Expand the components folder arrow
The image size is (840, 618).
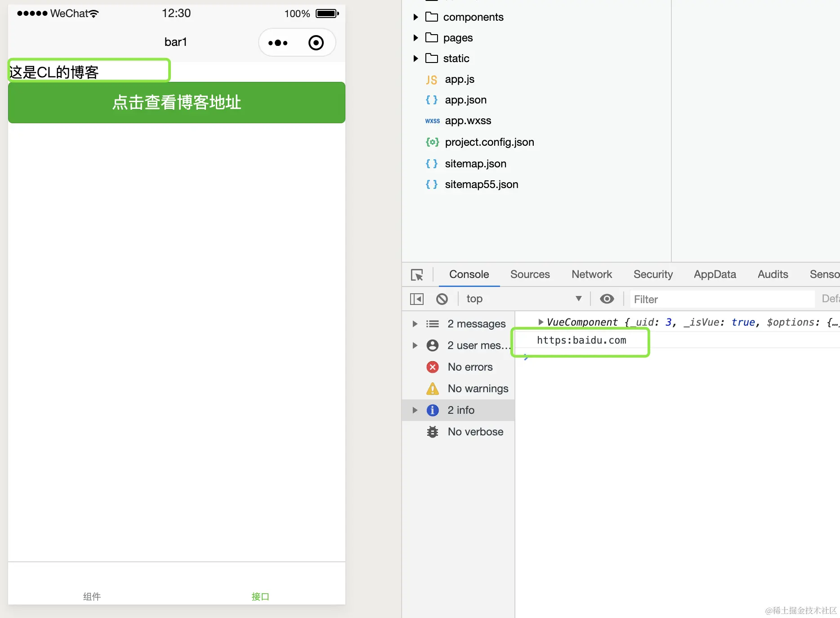pos(416,17)
